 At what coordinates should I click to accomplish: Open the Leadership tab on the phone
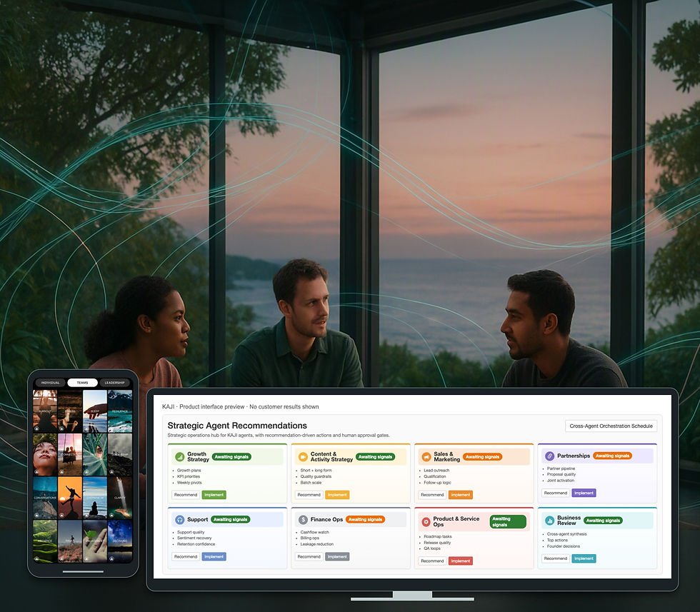pyautogui.click(x=115, y=383)
